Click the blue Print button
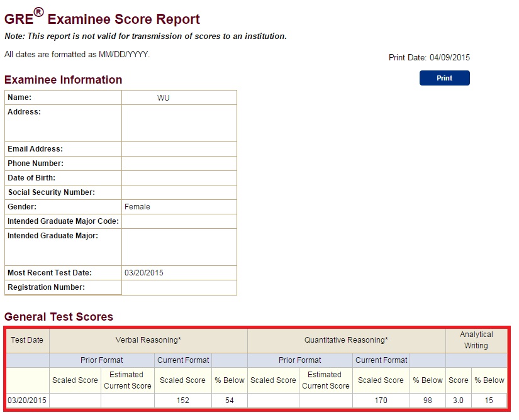Image resolution: width=519 pixels, height=420 pixels. [x=444, y=78]
